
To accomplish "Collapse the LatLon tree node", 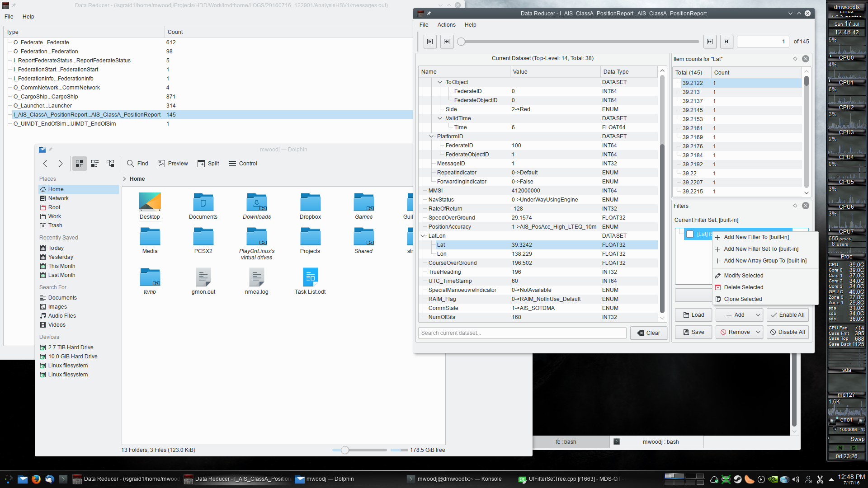I will tap(423, 236).
